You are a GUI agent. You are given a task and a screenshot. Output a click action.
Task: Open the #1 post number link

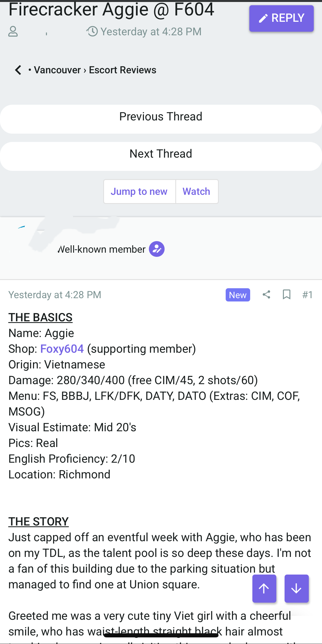pyautogui.click(x=307, y=295)
